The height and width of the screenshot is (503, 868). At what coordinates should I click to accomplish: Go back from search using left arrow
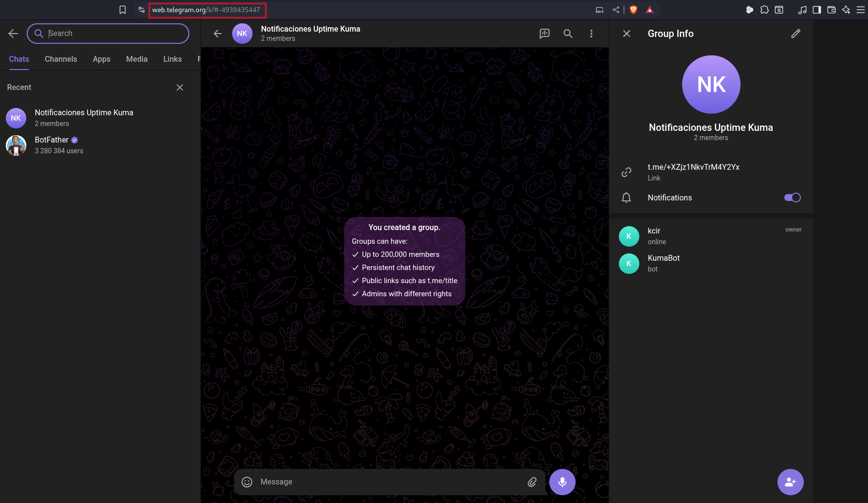point(13,34)
